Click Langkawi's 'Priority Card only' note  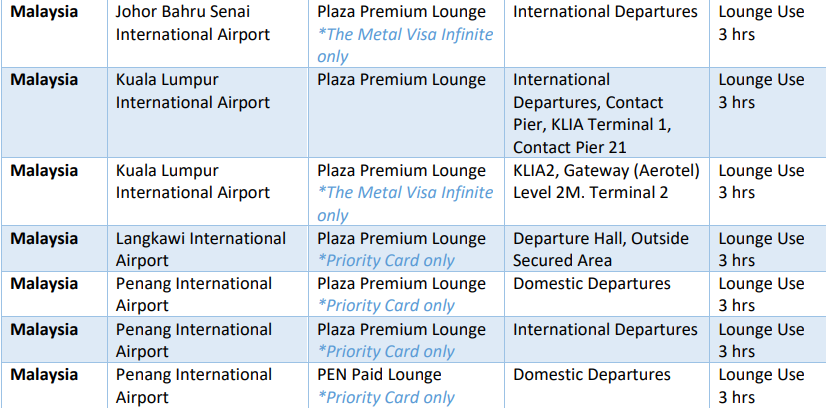(x=386, y=261)
